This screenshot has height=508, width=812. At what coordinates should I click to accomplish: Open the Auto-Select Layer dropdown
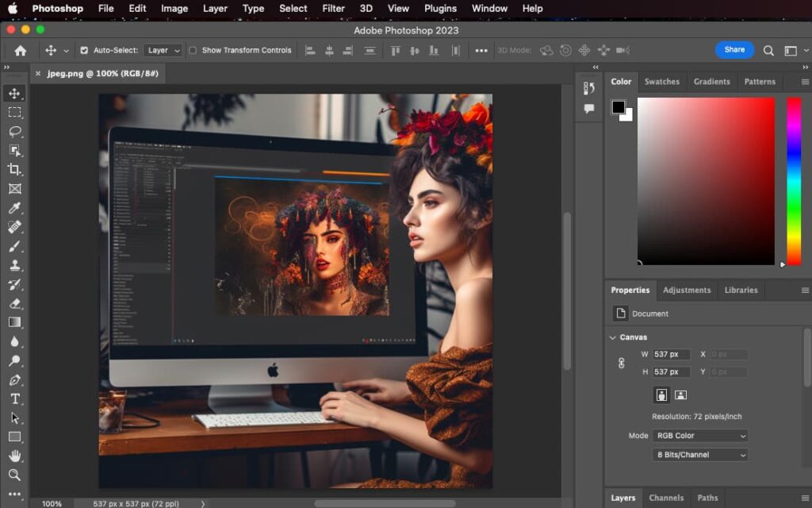[x=163, y=49]
